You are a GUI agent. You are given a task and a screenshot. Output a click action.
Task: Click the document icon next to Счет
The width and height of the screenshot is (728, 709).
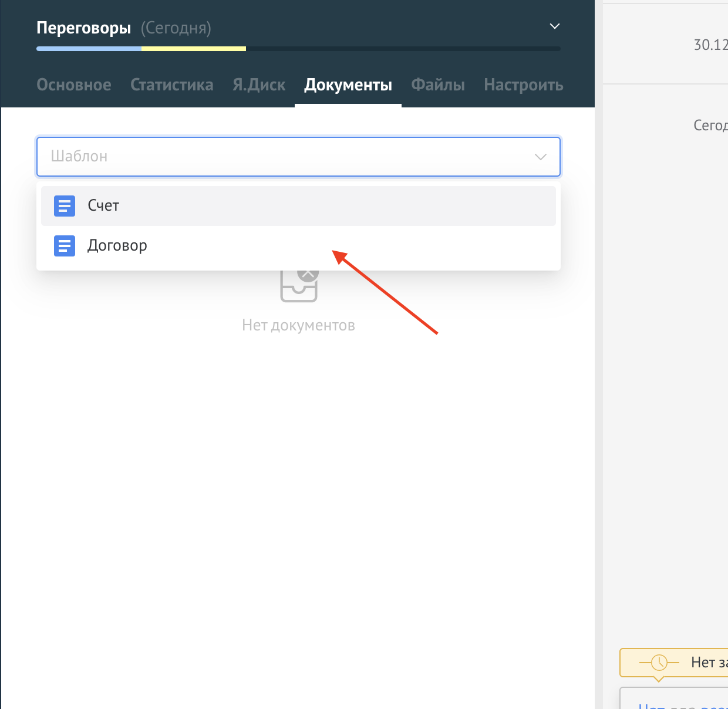65,206
